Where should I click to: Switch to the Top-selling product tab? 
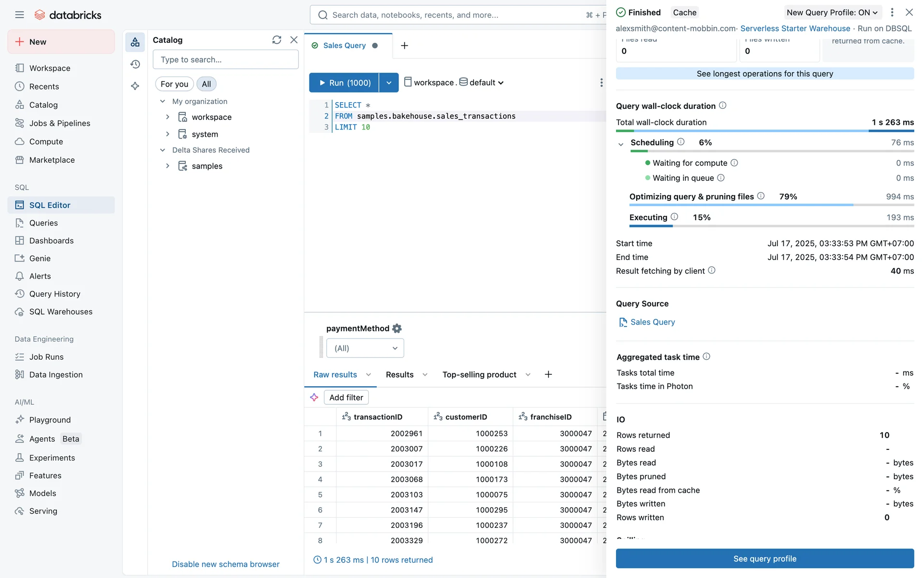(479, 375)
